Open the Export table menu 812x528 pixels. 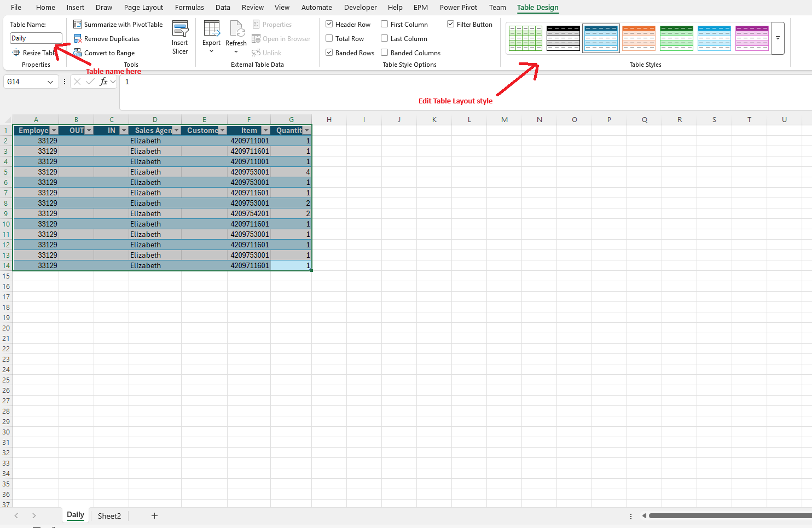[x=211, y=37]
